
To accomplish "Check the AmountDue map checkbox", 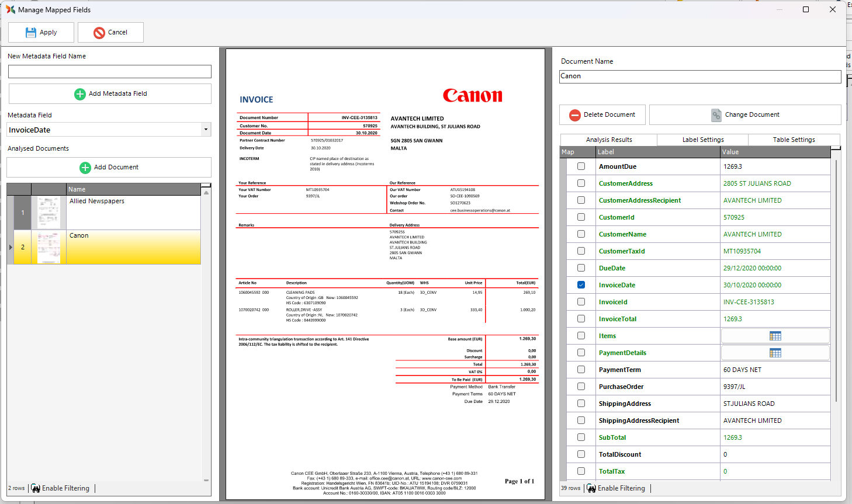I will point(581,166).
